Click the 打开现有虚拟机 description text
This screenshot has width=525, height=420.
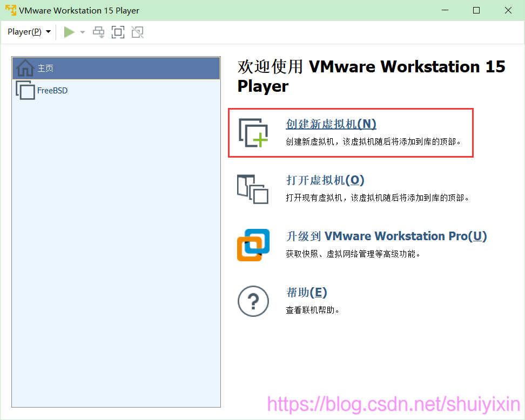pyautogui.click(x=378, y=198)
